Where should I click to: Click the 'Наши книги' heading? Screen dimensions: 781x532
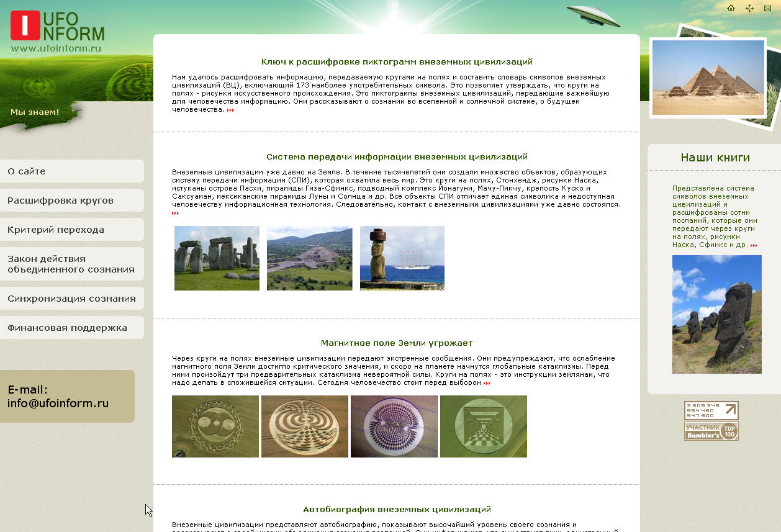(715, 158)
